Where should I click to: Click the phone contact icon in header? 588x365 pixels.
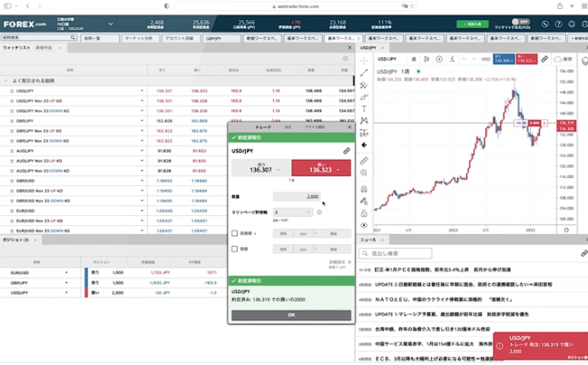tap(545, 24)
